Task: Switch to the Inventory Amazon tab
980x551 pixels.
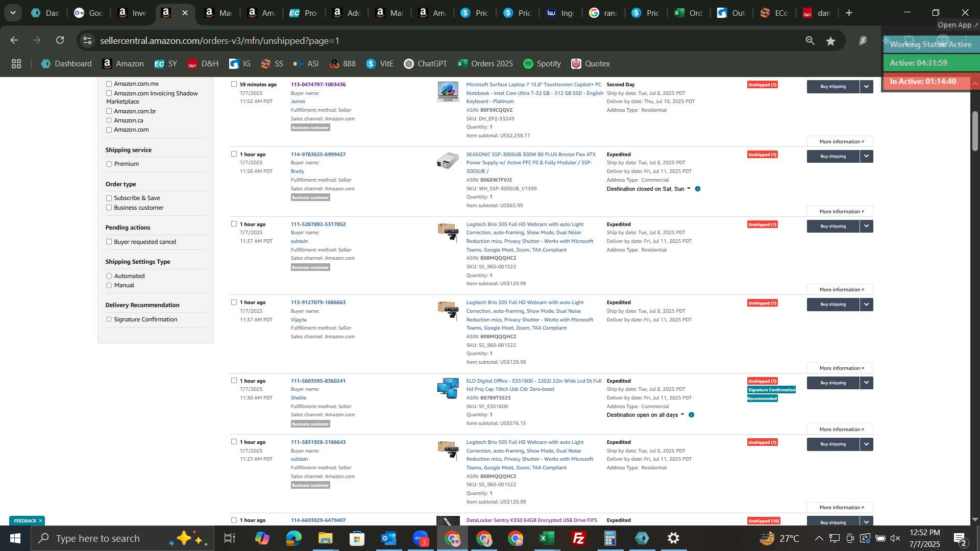Action: click(131, 13)
